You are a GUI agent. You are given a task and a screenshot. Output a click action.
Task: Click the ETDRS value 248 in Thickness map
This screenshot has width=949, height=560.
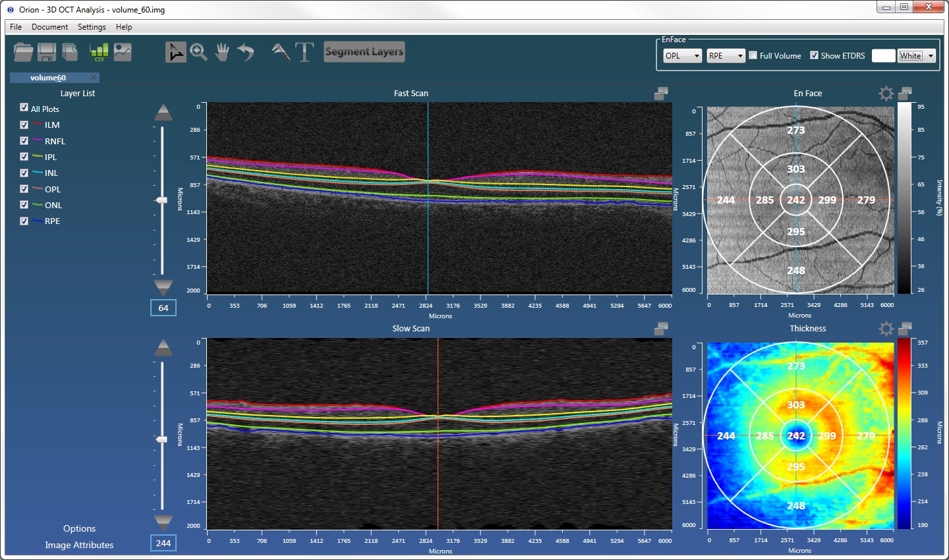pos(796,505)
